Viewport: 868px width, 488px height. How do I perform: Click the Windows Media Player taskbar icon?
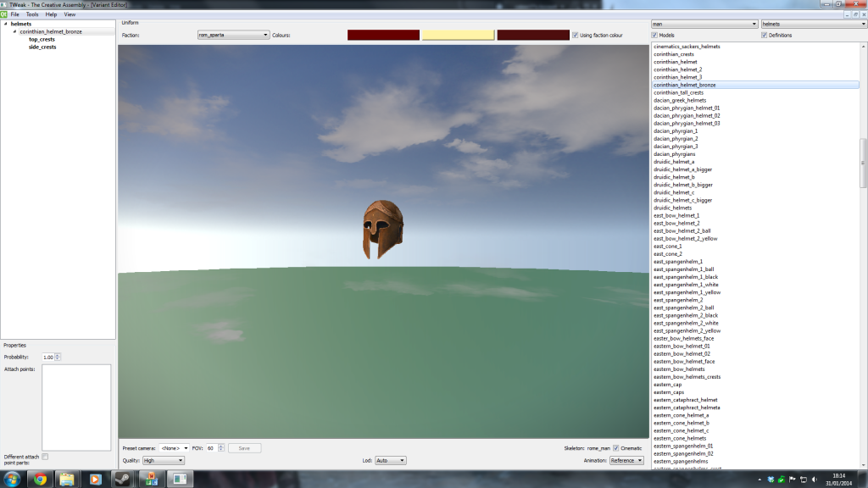pyautogui.click(x=95, y=479)
